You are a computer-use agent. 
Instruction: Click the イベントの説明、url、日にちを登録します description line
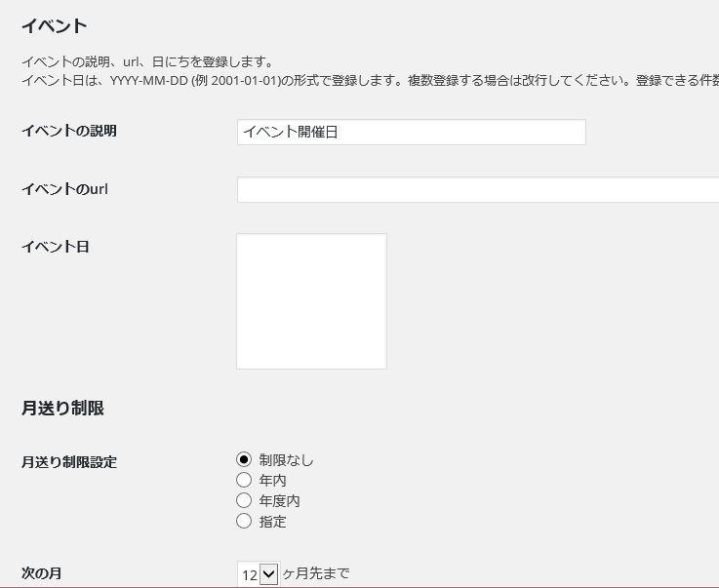coord(146,62)
